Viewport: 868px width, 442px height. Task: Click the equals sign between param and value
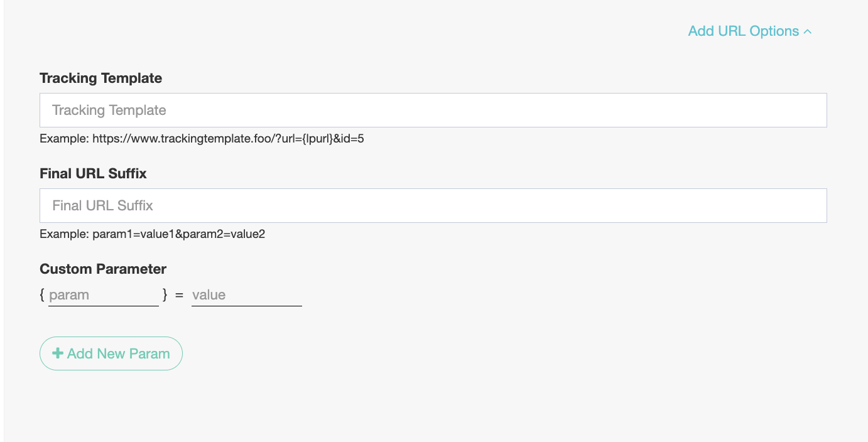click(180, 295)
